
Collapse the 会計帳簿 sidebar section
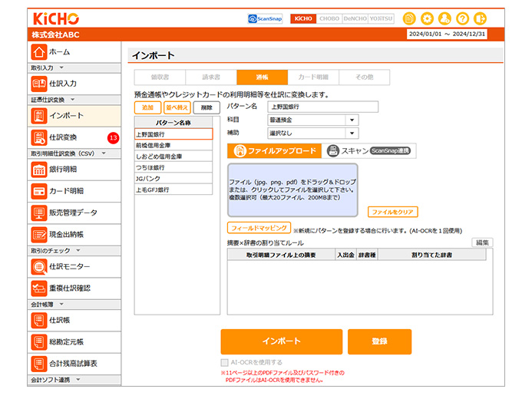(x=60, y=305)
